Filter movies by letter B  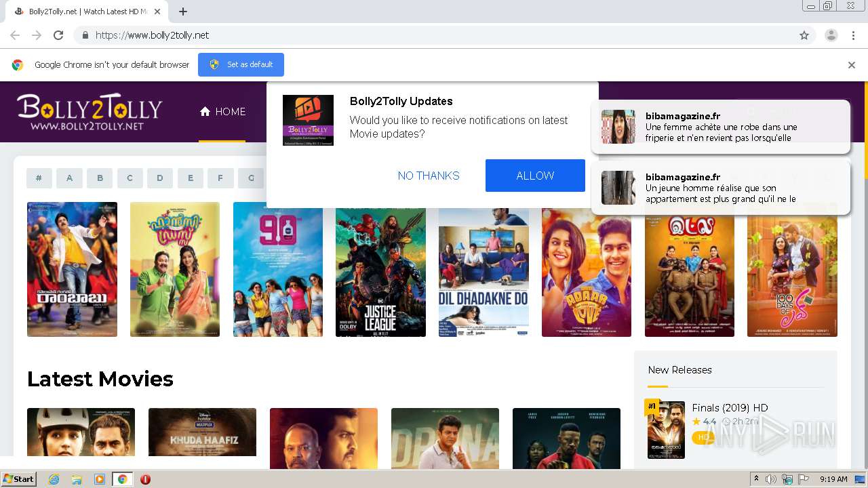100,178
